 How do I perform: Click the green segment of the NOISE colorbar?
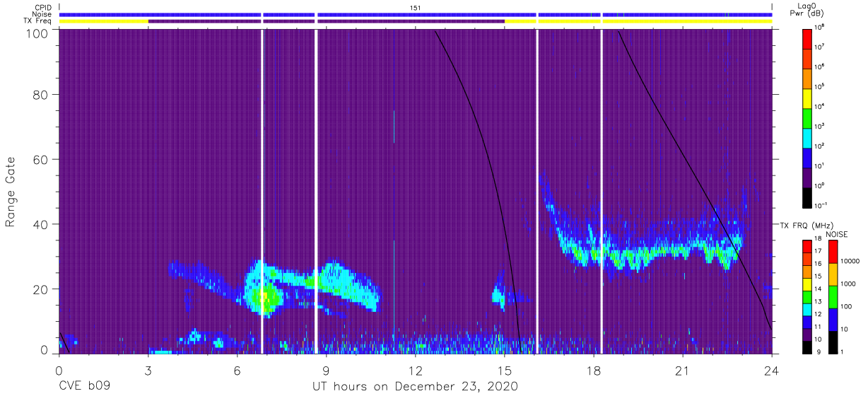click(833, 297)
